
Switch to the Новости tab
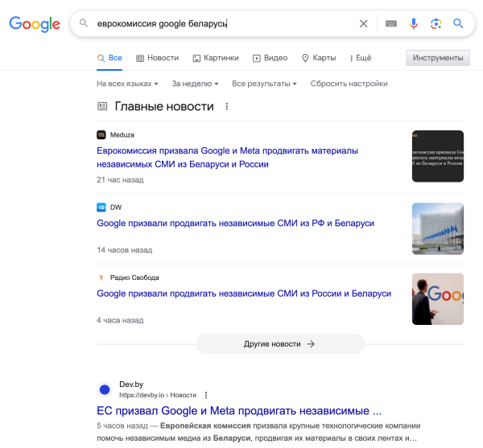click(x=158, y=58)
